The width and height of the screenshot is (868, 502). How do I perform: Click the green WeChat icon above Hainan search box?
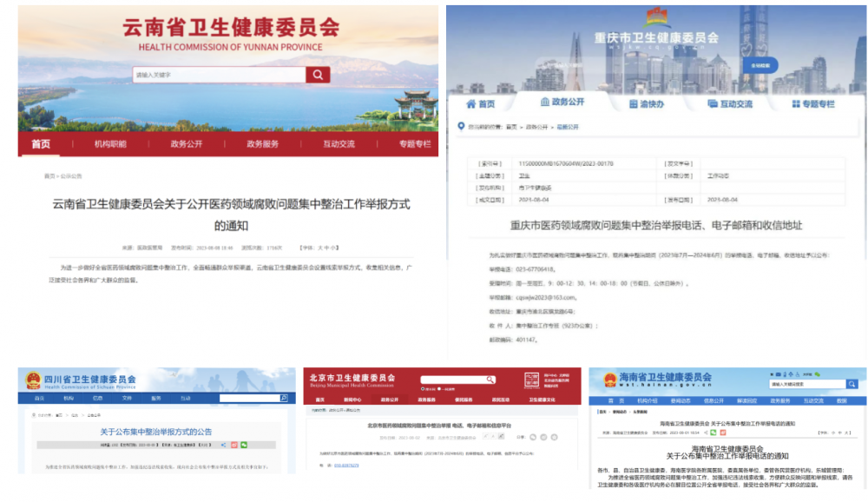coord(818,374)
